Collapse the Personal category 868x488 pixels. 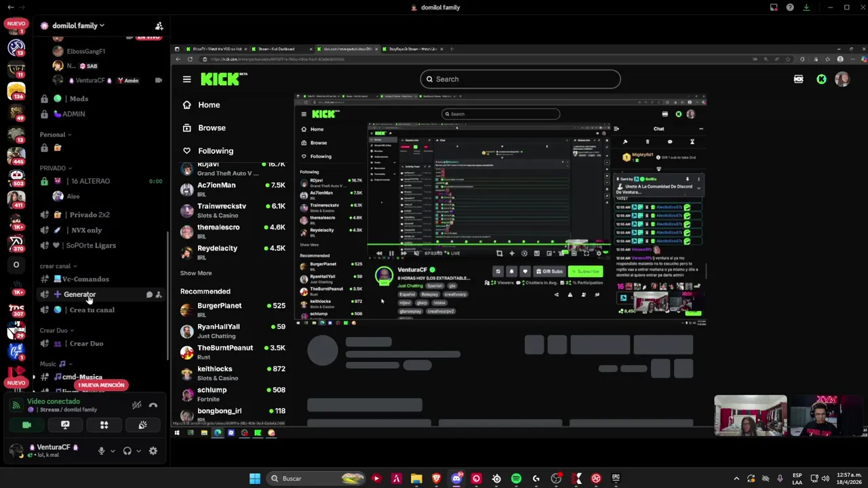[x=56, y=134]
